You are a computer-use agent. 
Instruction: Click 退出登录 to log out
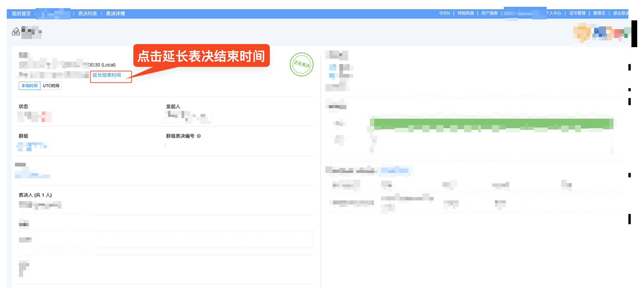[x=621, y=13]
